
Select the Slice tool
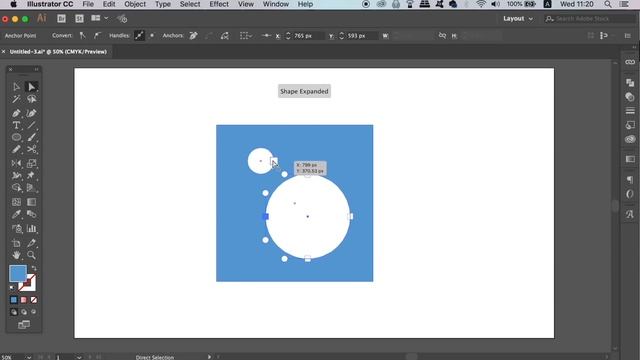(x=31, y=243)
